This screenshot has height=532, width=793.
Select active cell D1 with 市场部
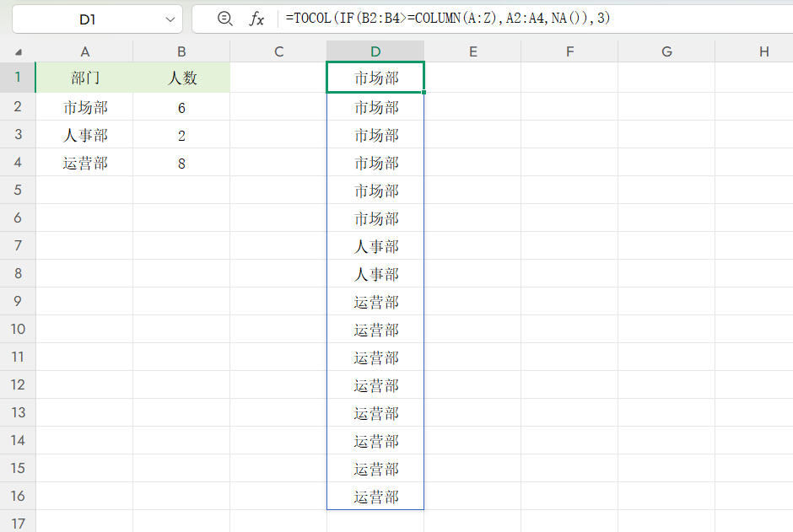375,79
